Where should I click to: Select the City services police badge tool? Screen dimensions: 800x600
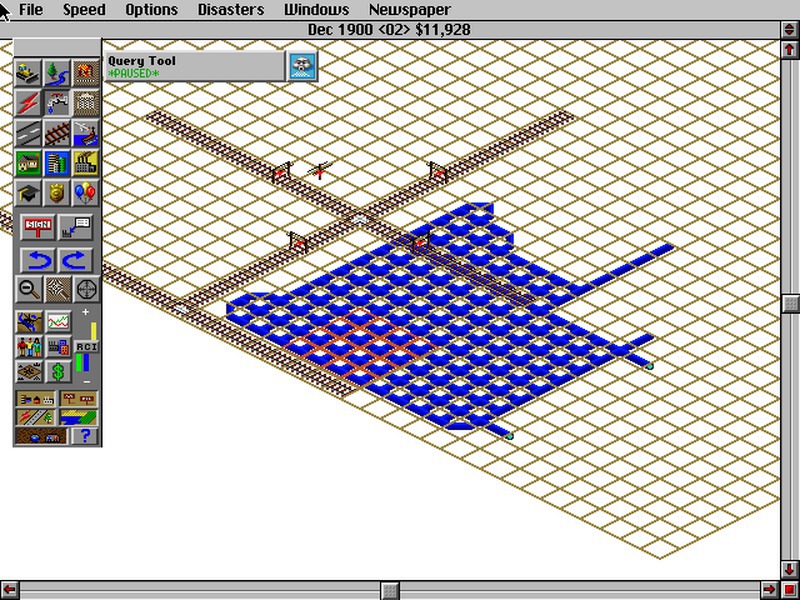(x=57, y=193)
